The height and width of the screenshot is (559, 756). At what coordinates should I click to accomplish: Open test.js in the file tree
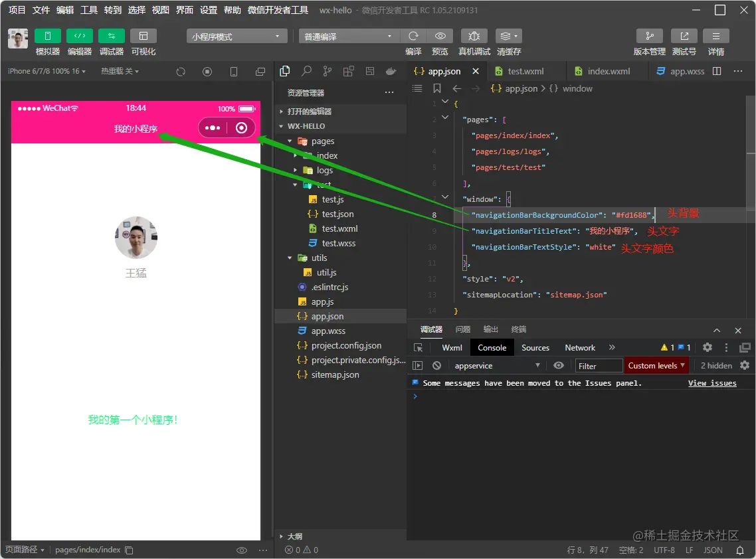tap(340, 199)
